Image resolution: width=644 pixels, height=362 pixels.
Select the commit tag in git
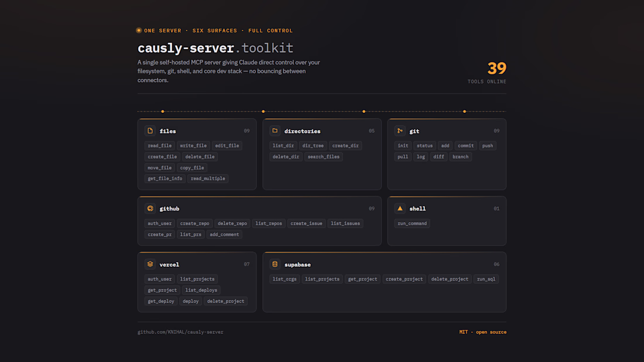click(465, 146)
